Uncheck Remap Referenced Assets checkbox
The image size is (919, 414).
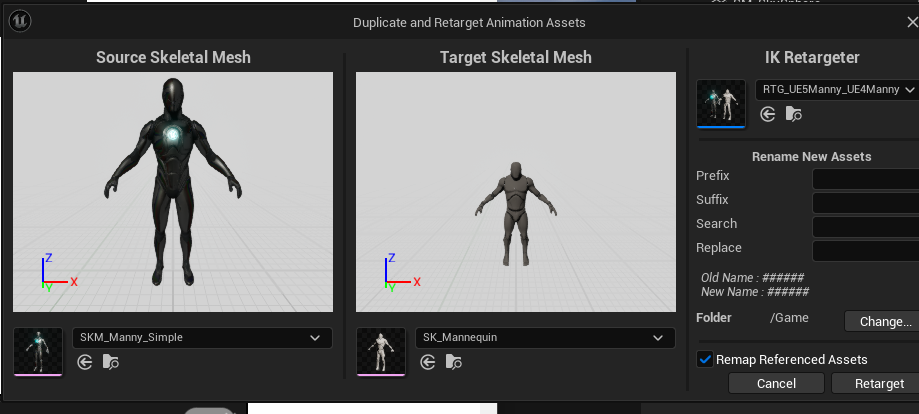click(705, 359)
